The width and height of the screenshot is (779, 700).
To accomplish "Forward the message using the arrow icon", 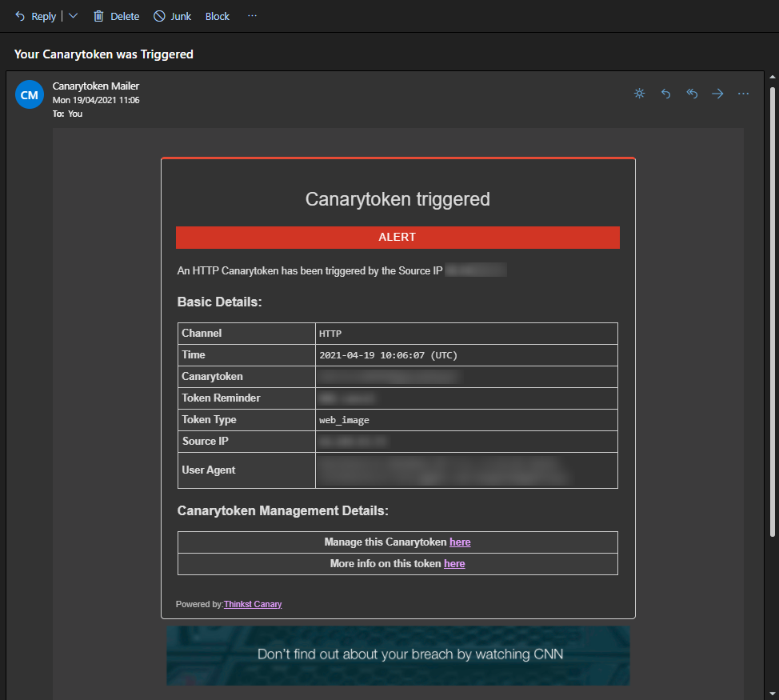I will tap(717, 94).
